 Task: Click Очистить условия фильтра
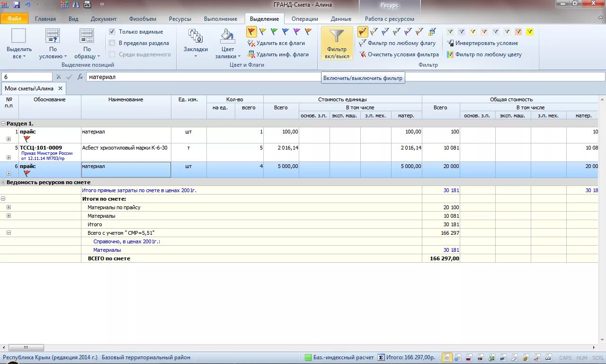point(399,54)
